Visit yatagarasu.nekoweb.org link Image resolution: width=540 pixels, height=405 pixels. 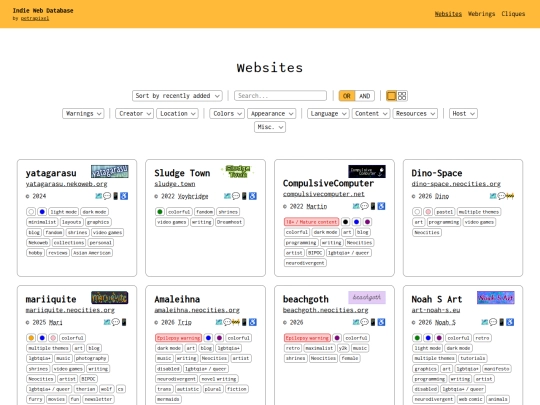pos(66,184)
